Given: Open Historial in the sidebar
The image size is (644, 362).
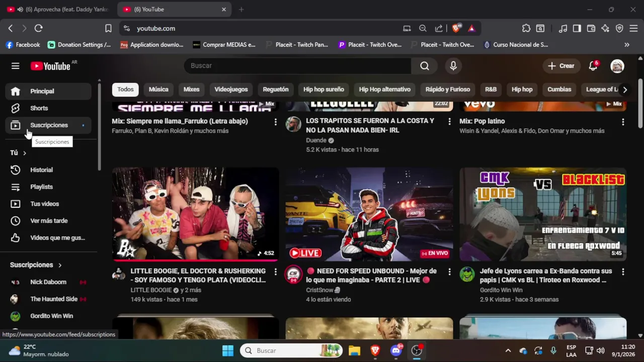Looking at the screenshot, I should coord(48,170).
